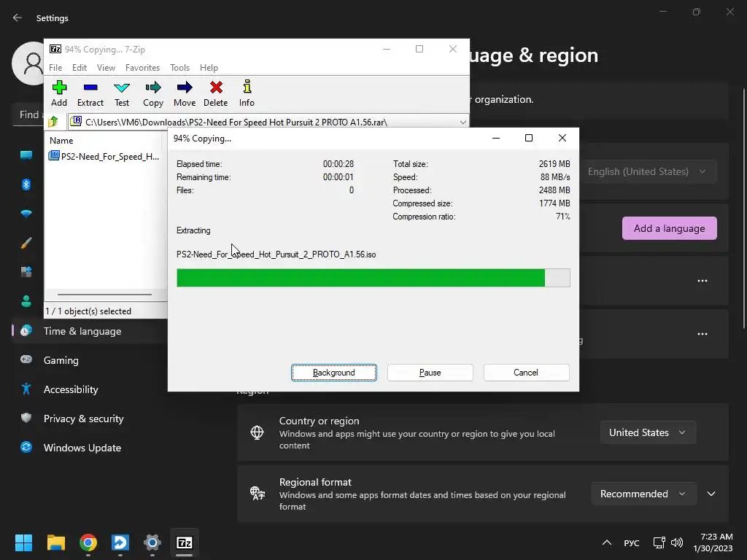The height and width of the screenshot is (560, 747).
Task: Click the Accounts person icon in sidebar
Action: [26, 301]
